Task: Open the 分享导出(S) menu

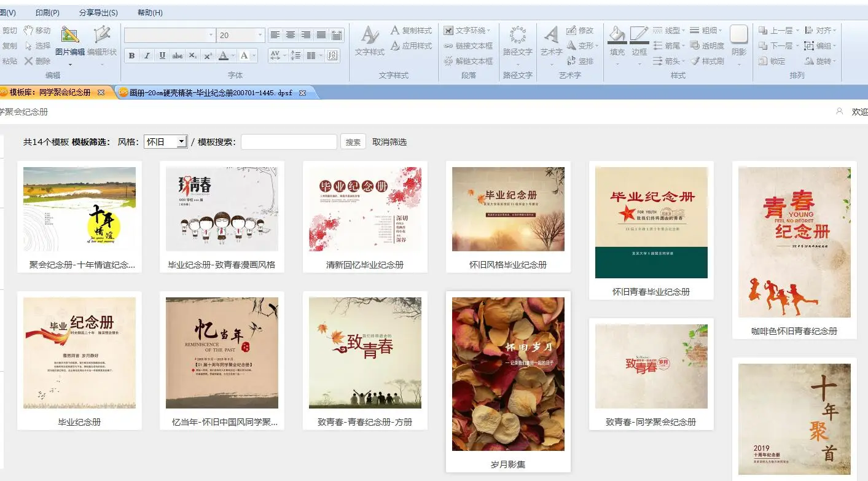Action: (x=98, y=13)
